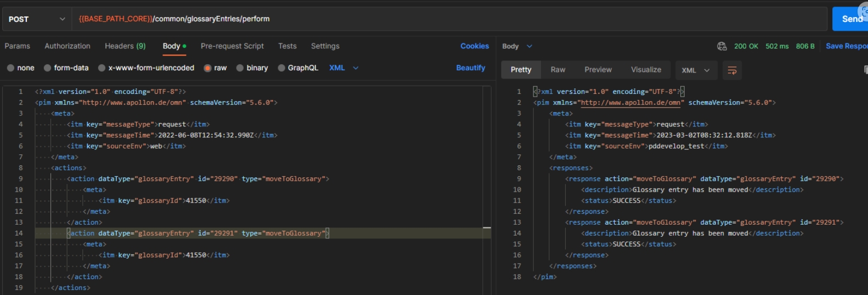This screenshot has height=295, width=868.
Task: Copy response using the copy icon
Action: click(x=865, y=70)
